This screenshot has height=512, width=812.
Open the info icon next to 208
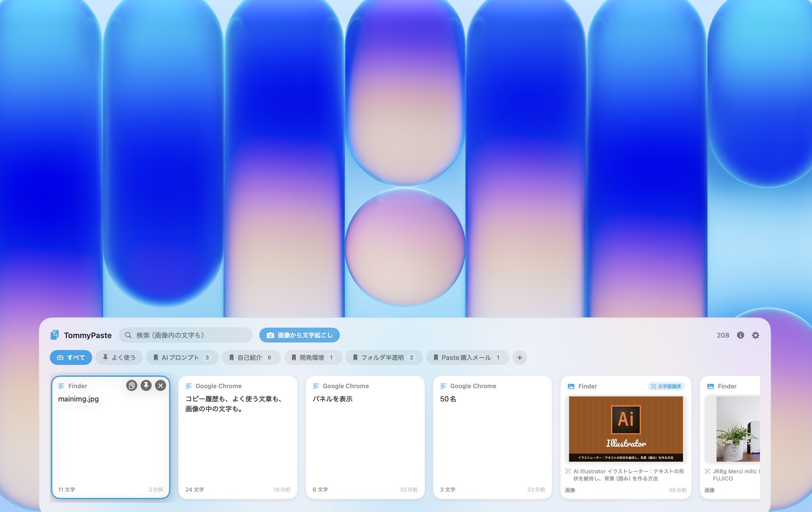click(x=741, y=335)
